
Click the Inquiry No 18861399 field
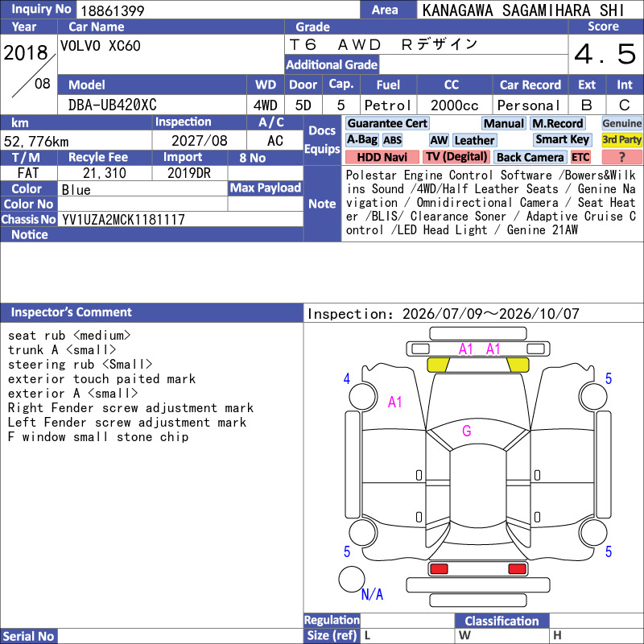click(217, 10)
